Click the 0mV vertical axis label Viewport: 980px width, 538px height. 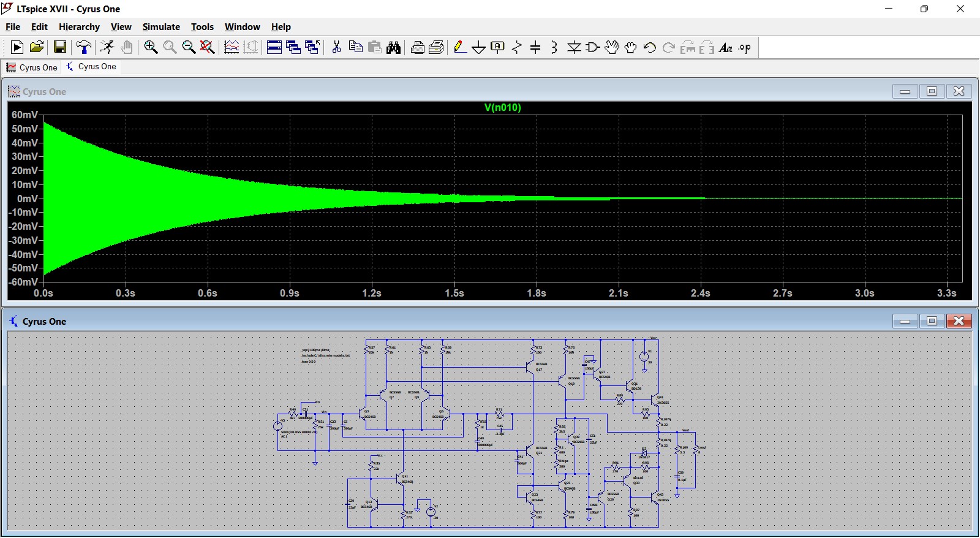28,199
